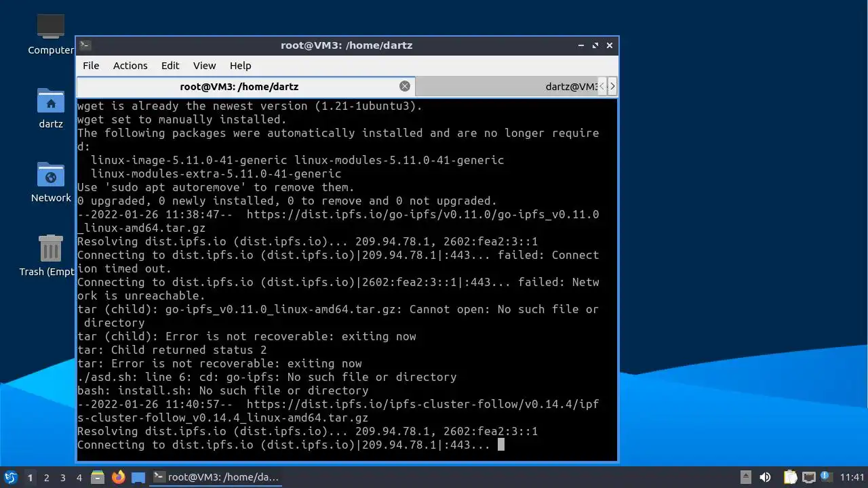Minimize the terminal window
Screen dimensions: 868x488
click(x=581, y=45)
